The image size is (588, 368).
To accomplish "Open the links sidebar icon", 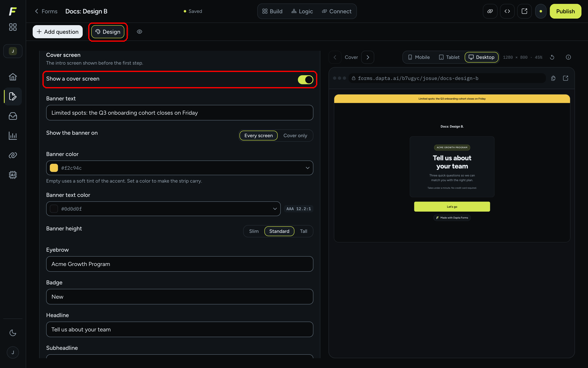I will click(13, 155).
